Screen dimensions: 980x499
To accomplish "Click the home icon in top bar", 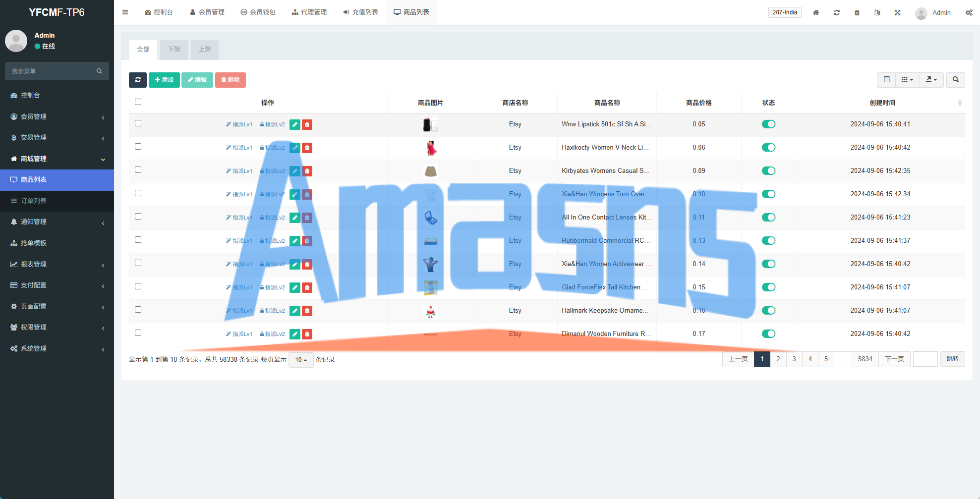I will click(816, 12).
